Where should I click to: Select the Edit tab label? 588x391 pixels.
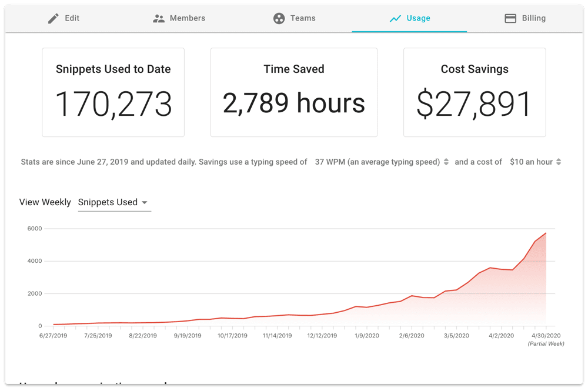[x=72, y=18]
